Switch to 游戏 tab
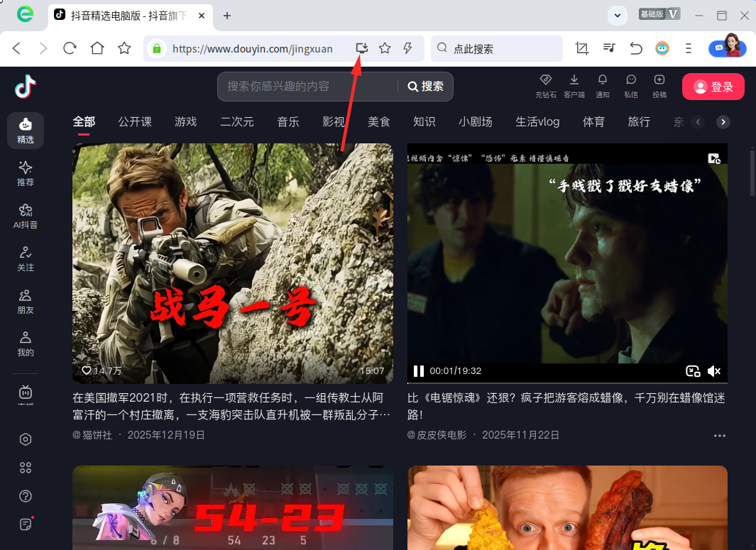 pyautogui.click(x=185, y=122)
